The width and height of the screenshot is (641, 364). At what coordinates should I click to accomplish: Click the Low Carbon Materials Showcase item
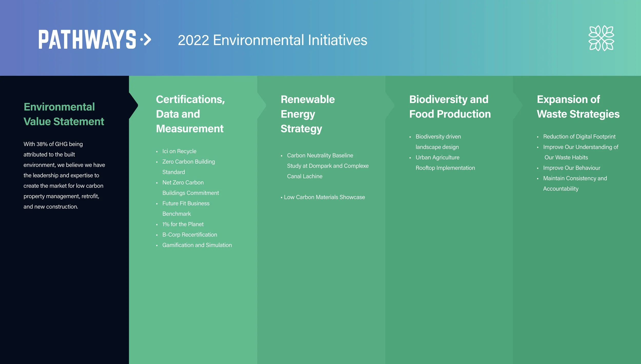324,197
